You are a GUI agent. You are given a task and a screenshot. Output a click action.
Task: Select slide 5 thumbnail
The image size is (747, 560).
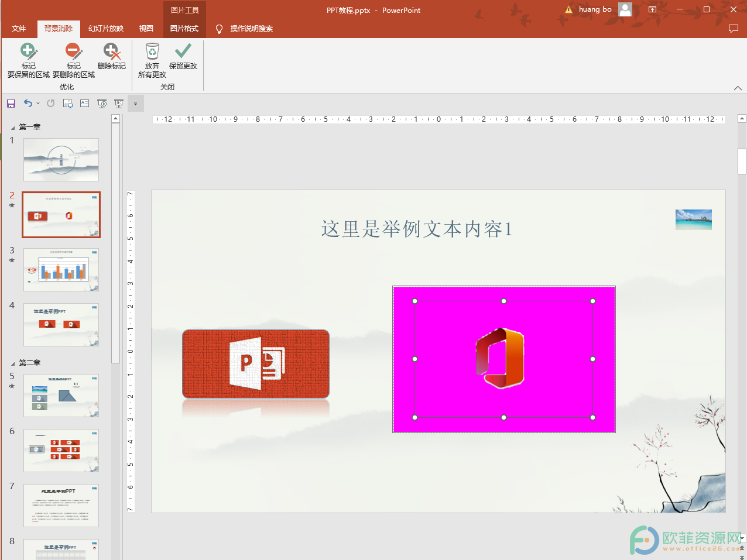pyautogui.click(x=61, y=396)
